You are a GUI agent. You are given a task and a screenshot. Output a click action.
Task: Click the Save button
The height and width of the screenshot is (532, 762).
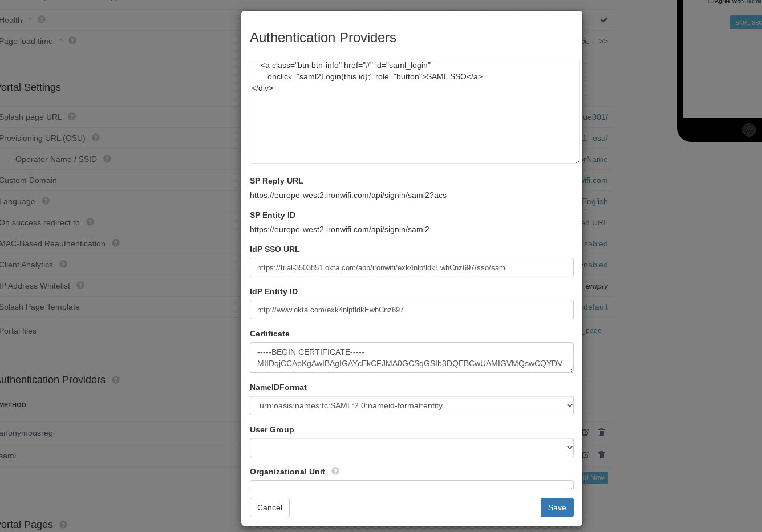tap(557, 507)
